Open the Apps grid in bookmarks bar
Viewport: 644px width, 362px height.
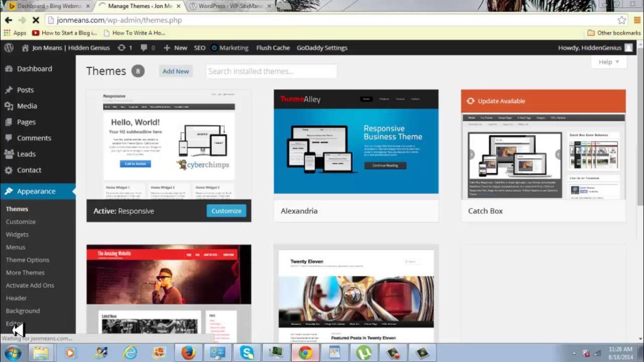pos(15,33)
